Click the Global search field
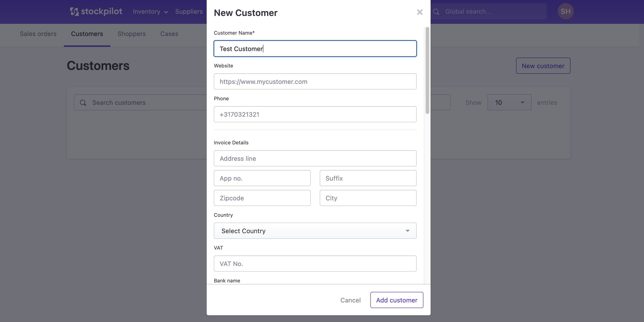644x322 pixels. pyautogui.click(x=489, y=11)
